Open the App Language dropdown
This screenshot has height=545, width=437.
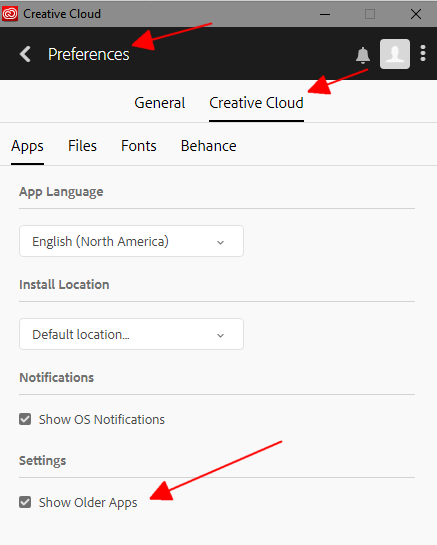pyautogui.click(x=131, y=241)
